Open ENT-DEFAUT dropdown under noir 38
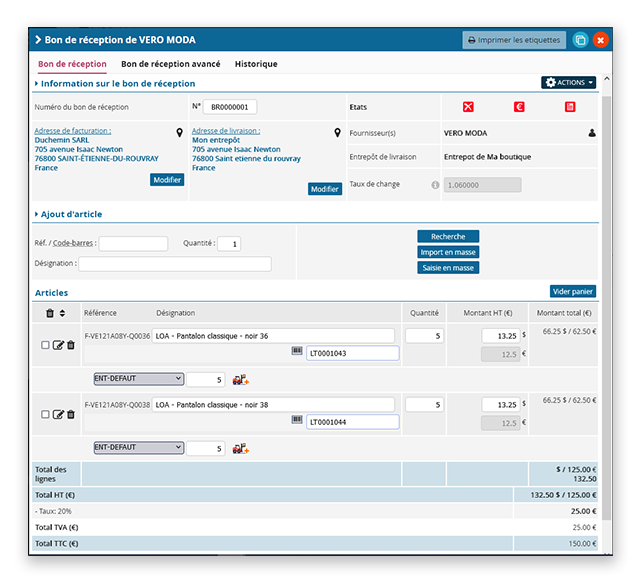641x582 pixels. click(x=139, y=448)
